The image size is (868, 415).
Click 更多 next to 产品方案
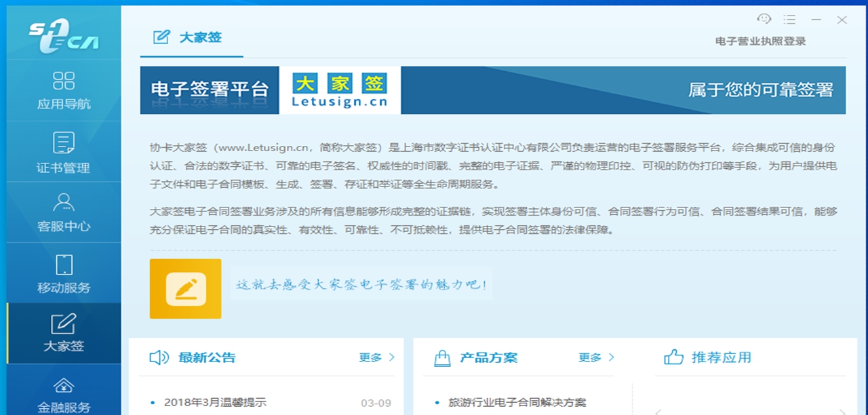point(590,357)
